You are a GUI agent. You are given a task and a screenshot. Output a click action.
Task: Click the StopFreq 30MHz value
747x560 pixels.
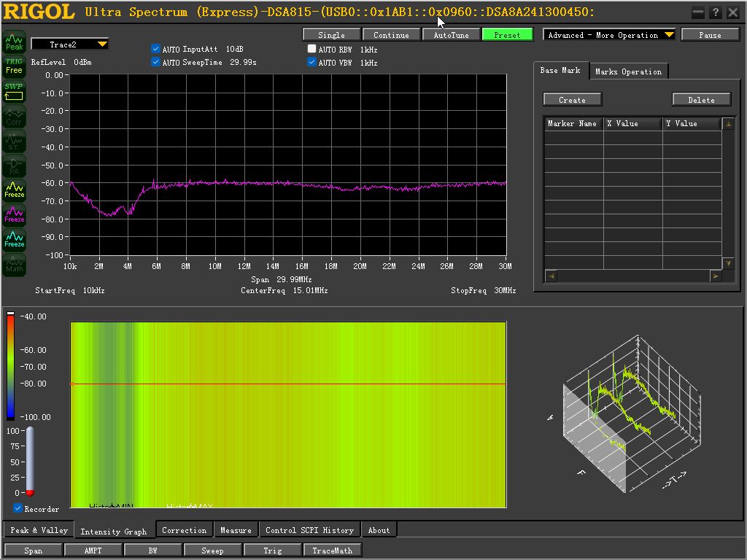[x=505, y=290]
